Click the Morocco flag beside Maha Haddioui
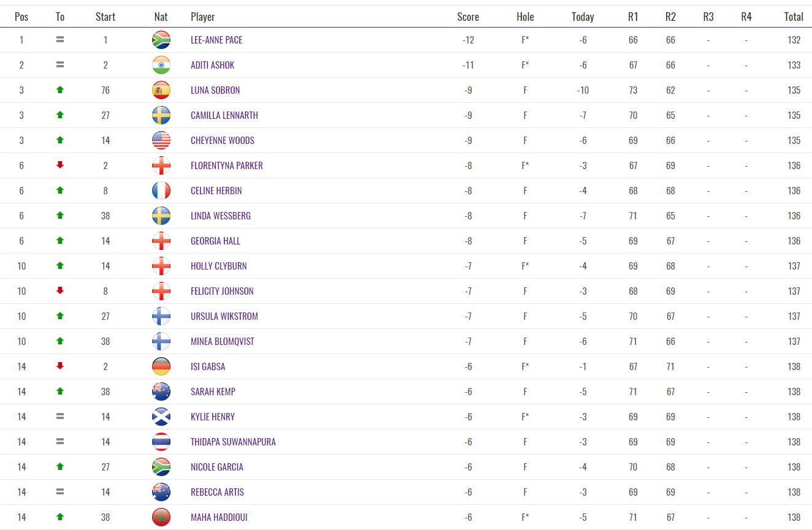This screenshot has width=812, height=530. 161,517
